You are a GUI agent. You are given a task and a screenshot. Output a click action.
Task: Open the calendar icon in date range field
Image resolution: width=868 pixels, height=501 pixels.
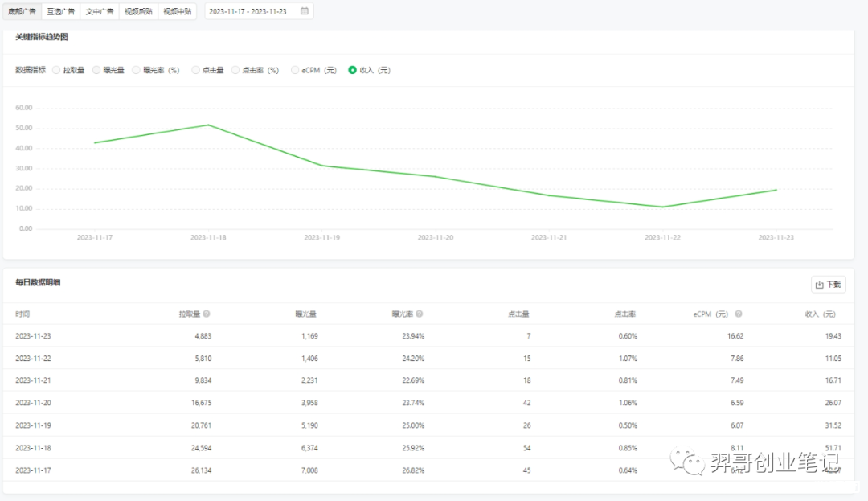(x=304, y=11)
